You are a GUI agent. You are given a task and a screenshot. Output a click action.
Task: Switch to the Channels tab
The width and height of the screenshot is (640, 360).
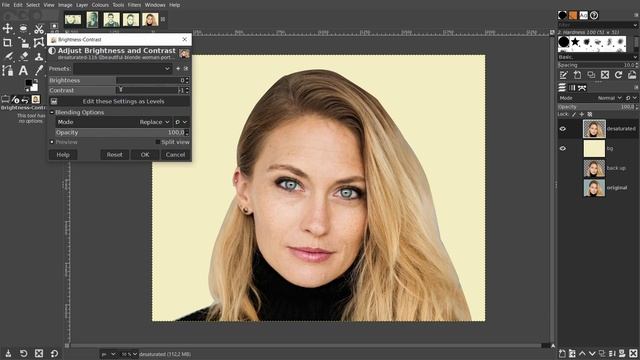point(572,88)
